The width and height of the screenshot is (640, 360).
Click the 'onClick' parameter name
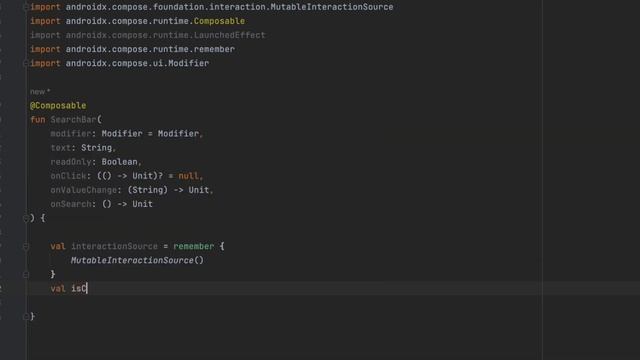[69, 176]
